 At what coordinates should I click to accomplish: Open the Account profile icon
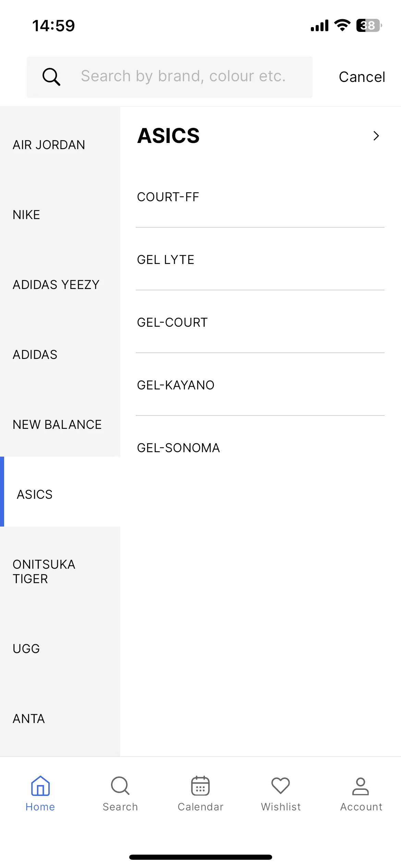361,786
